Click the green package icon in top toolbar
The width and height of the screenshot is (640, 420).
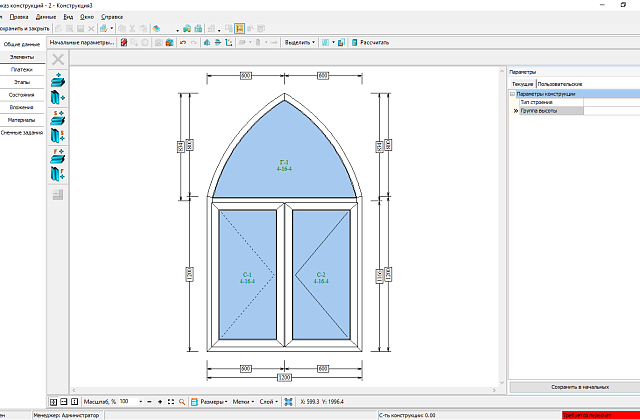point(198,29)
